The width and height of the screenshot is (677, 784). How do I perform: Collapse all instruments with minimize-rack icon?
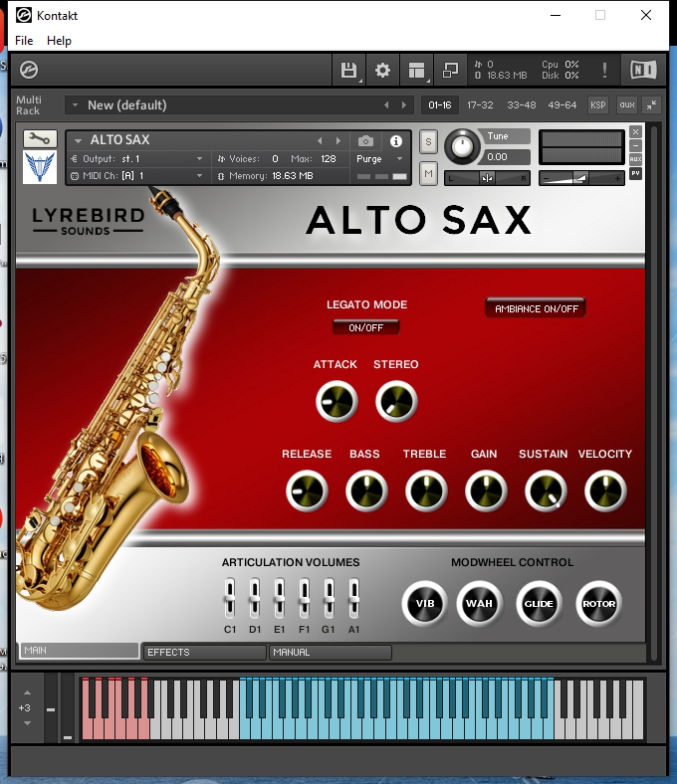[651, 105]
